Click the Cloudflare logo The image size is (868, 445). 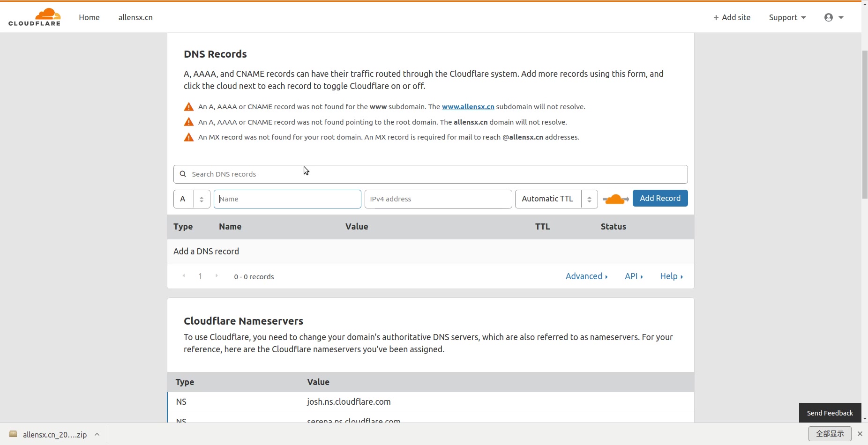coord(35,17)
